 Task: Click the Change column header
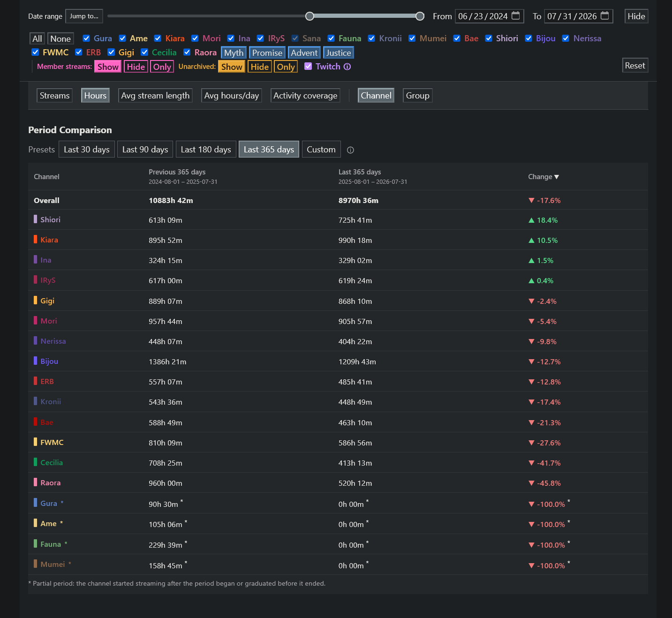pyautogui.click(x=544, y=177)
